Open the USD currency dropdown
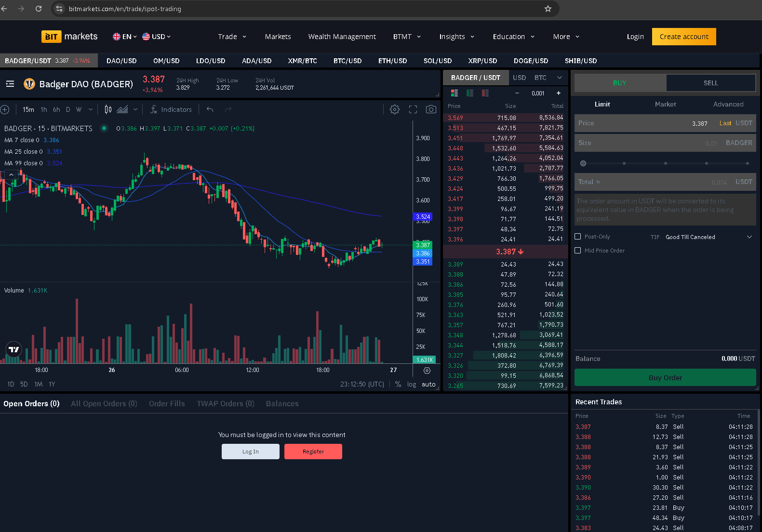 [157, 37]
